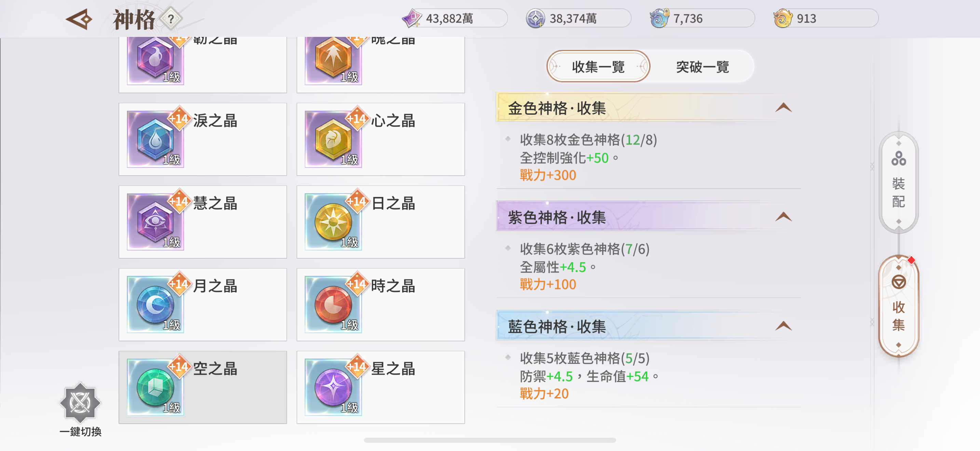
Task: Open the 神格 help question mark
Action: 171,19
